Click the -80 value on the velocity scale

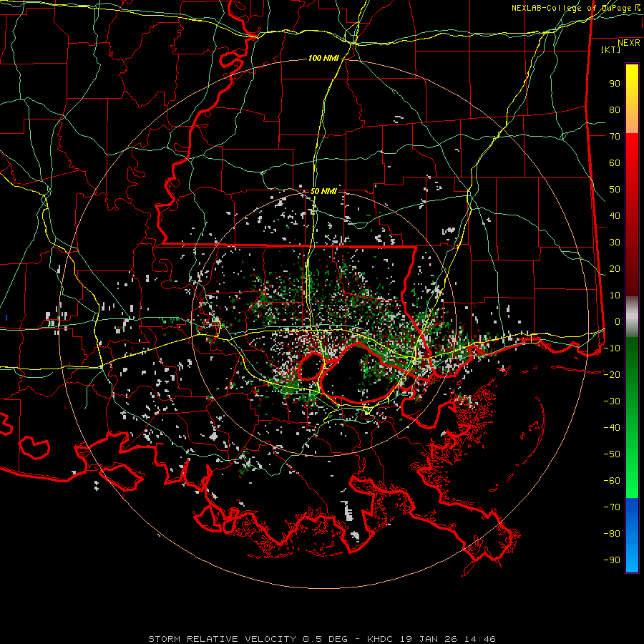[612, 534]
